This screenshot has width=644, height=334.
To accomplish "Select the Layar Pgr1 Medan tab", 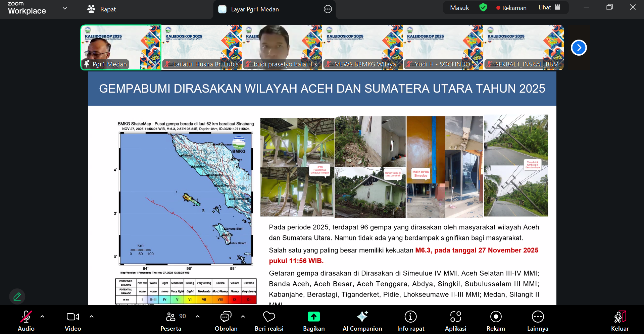I will (x=254, y=9).
